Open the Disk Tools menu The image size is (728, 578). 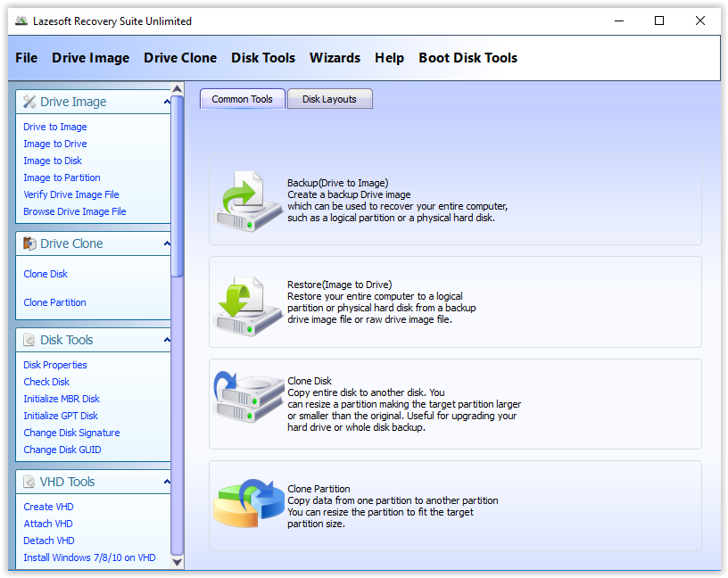(263, 58)
